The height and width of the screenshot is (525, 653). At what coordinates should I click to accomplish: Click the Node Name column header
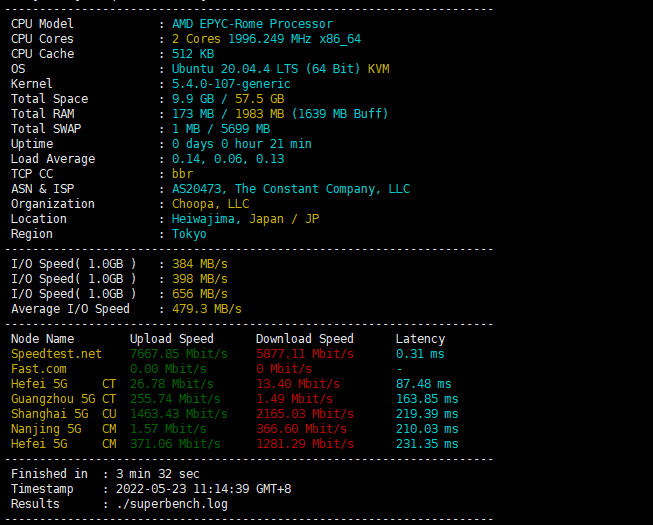click(42, 338)
